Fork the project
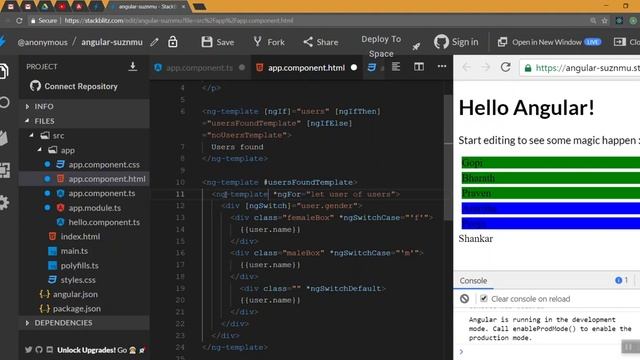 coord(269,42)
